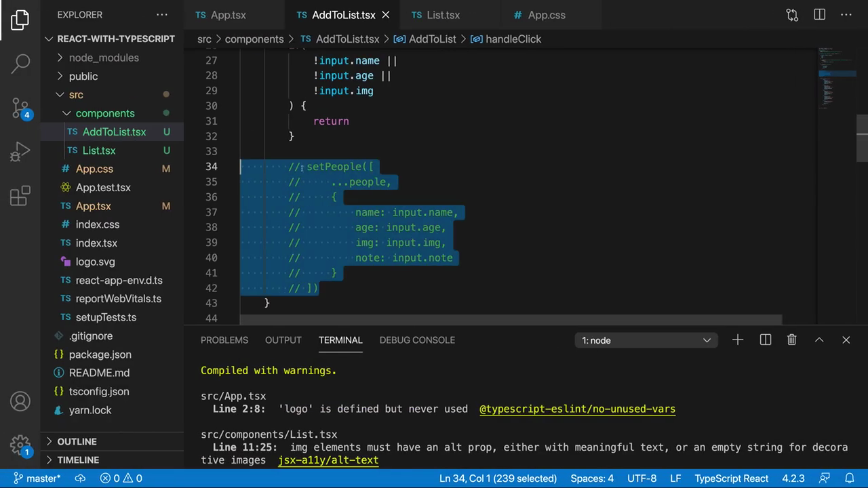
Task: Open List.tsx in the file tree
Action: pos(112,150)
